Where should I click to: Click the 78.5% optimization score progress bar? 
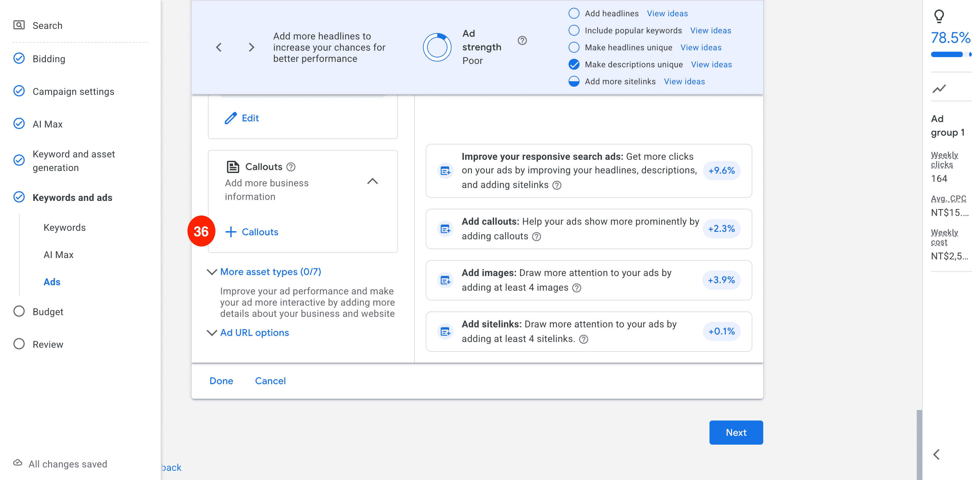951,54
